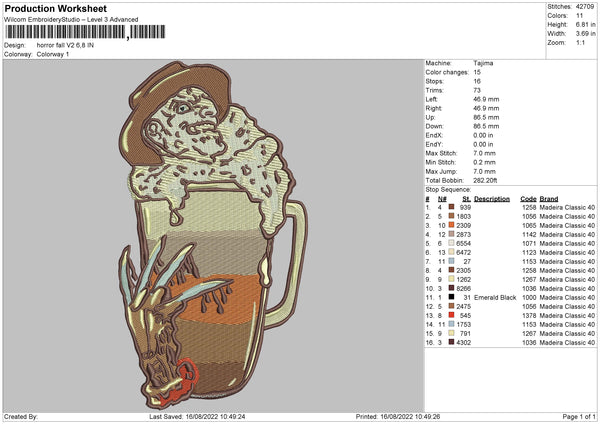Click the Zoom value 1:1

click(580, 42)
